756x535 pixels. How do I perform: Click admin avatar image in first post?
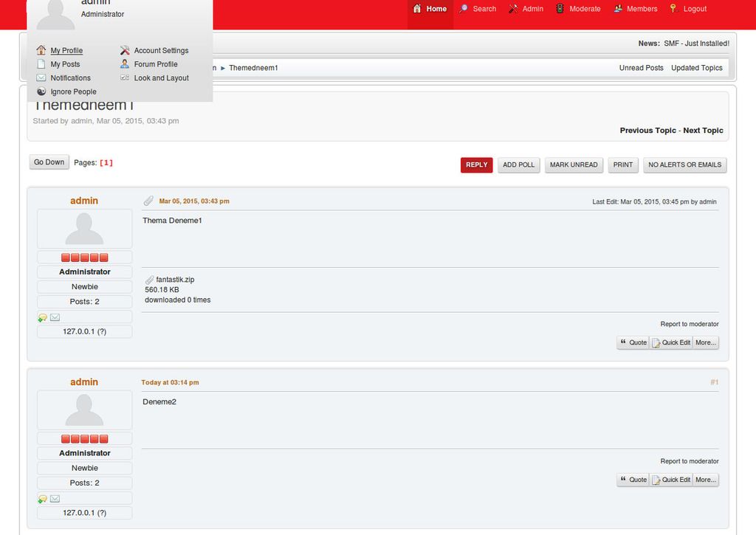point(84,229)
